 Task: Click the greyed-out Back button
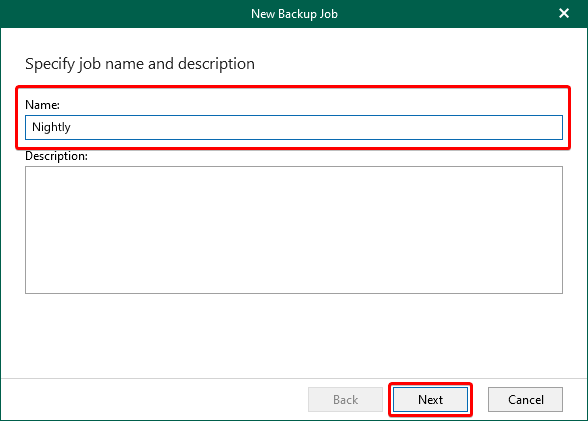click(x=345, y=400)
